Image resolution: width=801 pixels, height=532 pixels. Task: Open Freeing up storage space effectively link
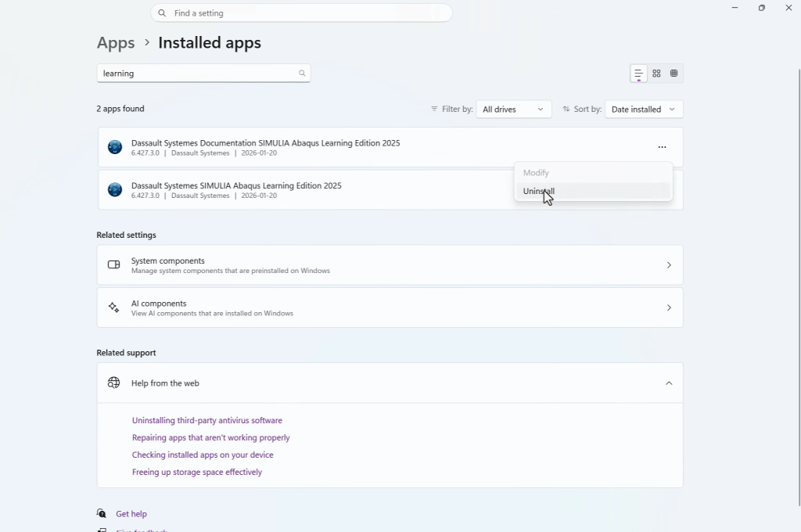point(196,473)
